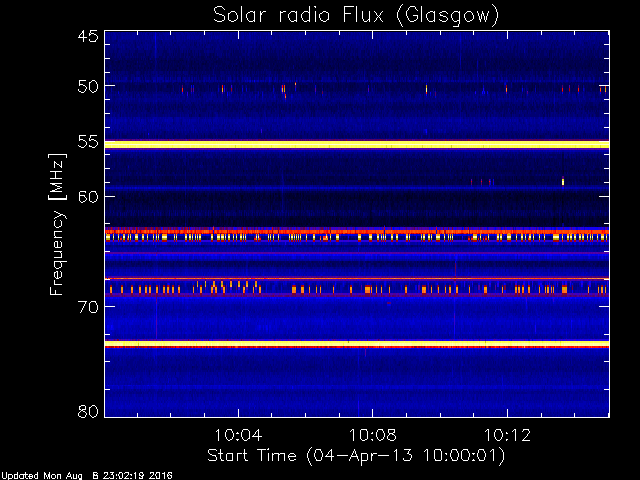Screen dimensions: 640x480
Task: Select the 70 frequency axis label
Action: click(88, 307)
